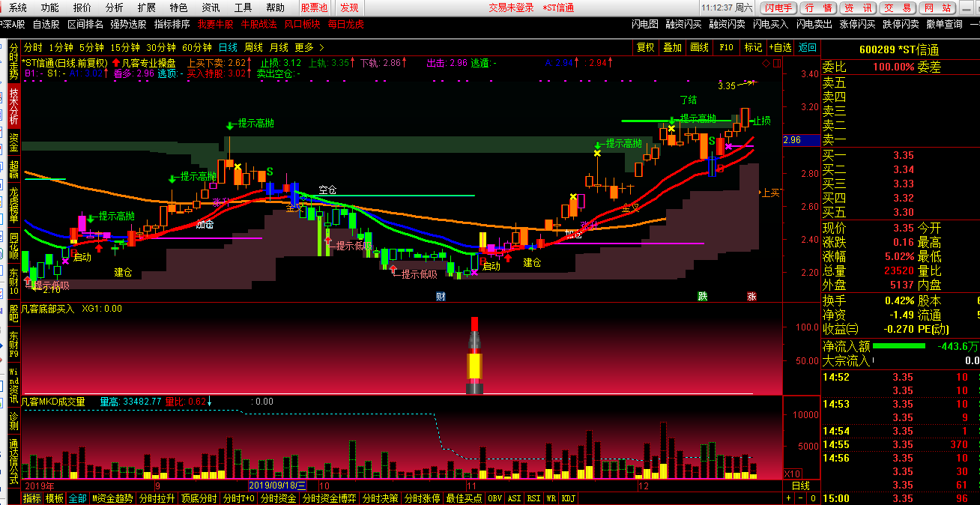Select the 最佳实点 indicator tab
This screenshot has height=505, width=980.
465,498
